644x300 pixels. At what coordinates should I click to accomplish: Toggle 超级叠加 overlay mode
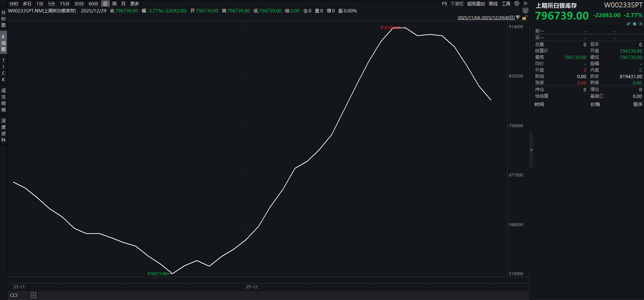(476, 4)
